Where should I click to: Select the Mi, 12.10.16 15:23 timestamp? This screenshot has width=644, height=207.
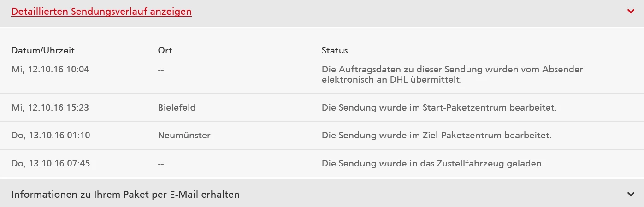click(50, 108)
